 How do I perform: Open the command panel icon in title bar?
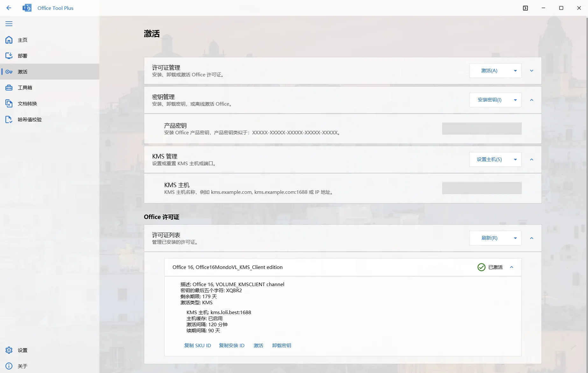(x=525, y=8)
